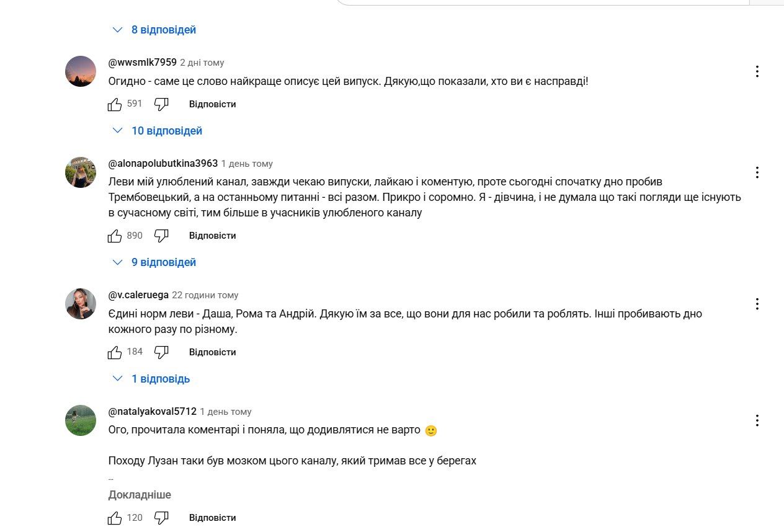Expand the '1 відповідь' reply thread

pyautogui.click(x=152, y=379)
